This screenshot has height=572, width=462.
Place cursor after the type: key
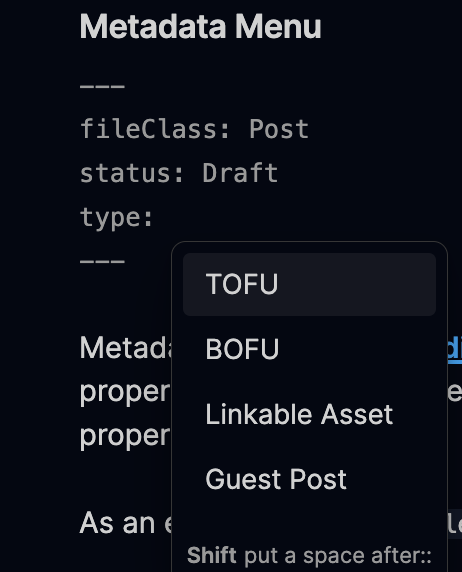tap(157, 218)
